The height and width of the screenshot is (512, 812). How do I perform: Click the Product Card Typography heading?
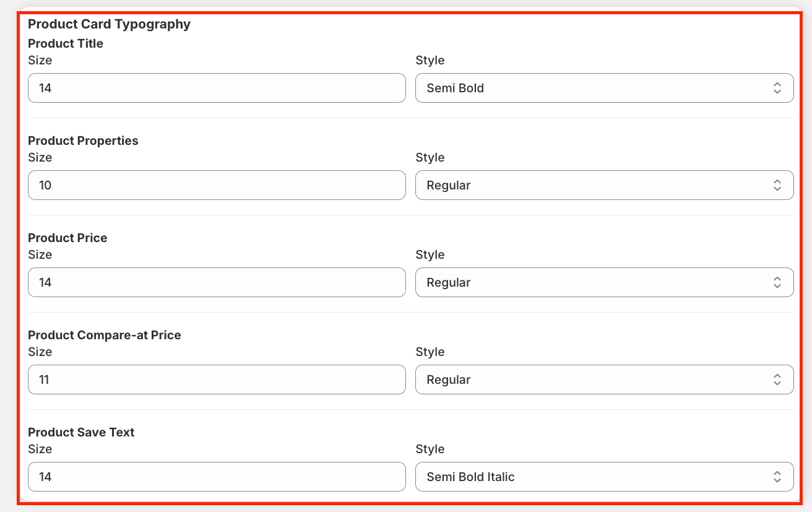tap(109, 24)
